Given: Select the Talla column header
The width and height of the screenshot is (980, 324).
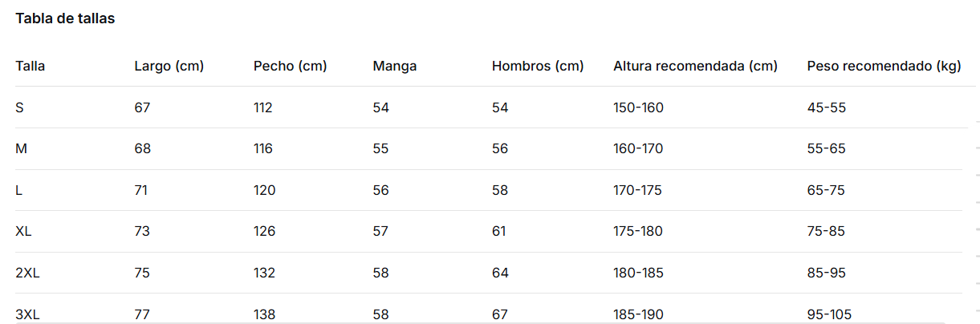Looking at the screenshot, I should click(x=30, y=66).
